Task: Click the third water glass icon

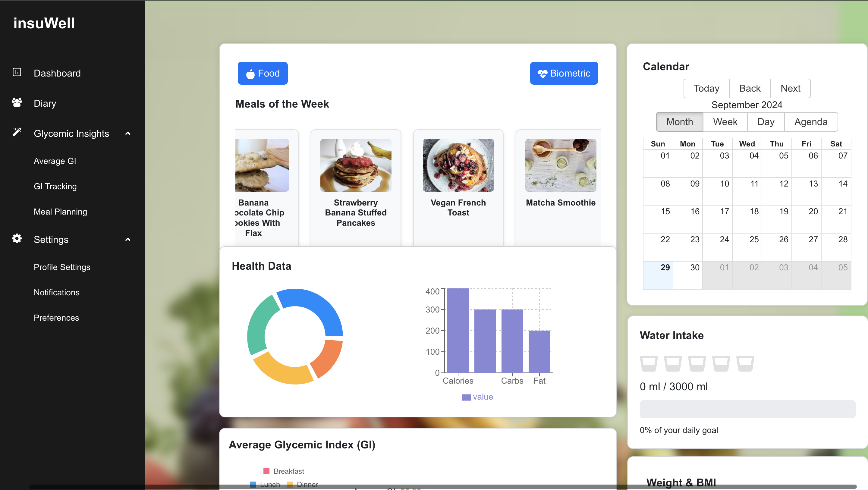Action: click(697, 363)
